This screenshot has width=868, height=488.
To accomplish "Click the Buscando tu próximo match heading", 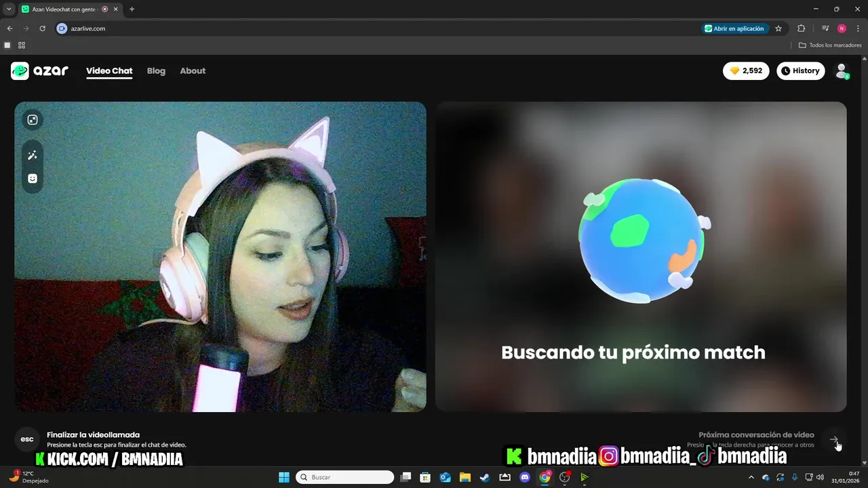I will 633,352.
